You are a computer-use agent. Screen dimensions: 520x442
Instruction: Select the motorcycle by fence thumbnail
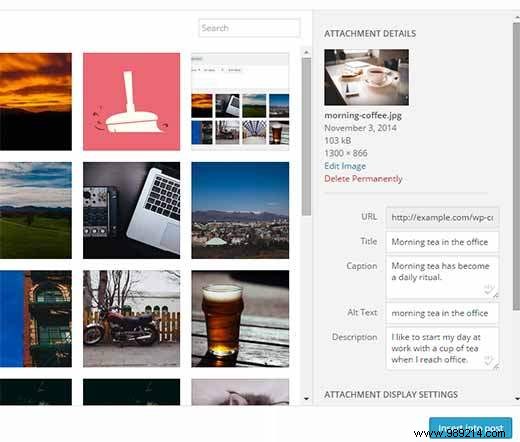tap(132, 319)
